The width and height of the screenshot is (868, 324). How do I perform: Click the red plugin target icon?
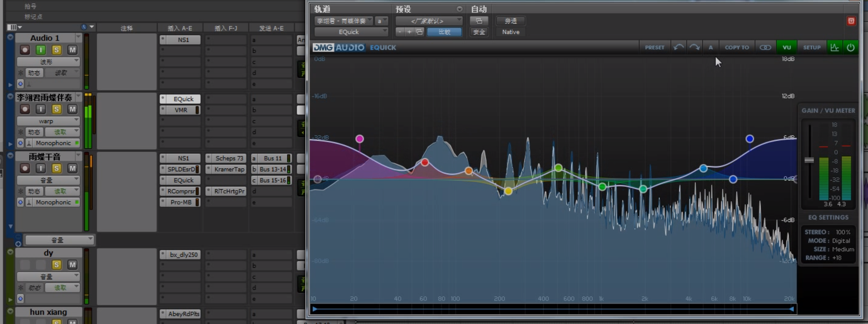click(x=851, y=21)
